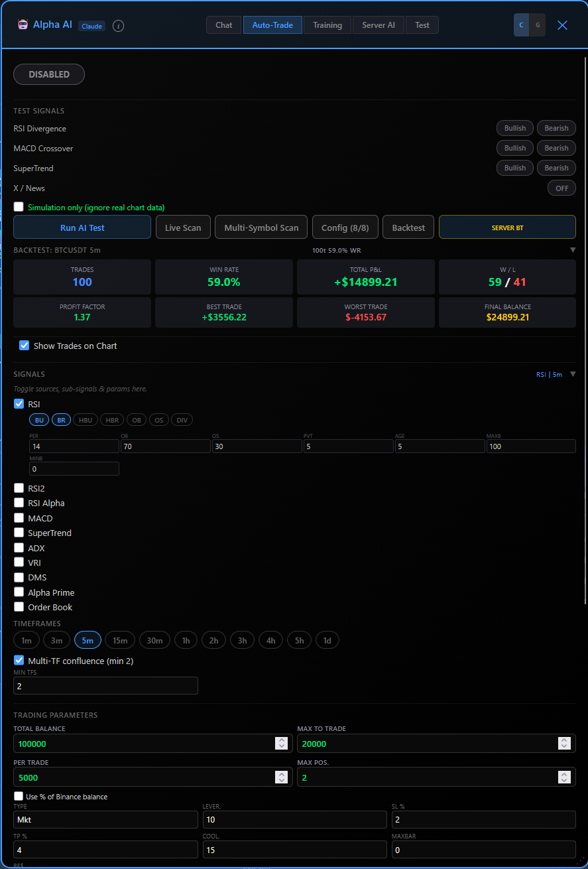Enable the MACD signal source

click(x=19, y=517)
